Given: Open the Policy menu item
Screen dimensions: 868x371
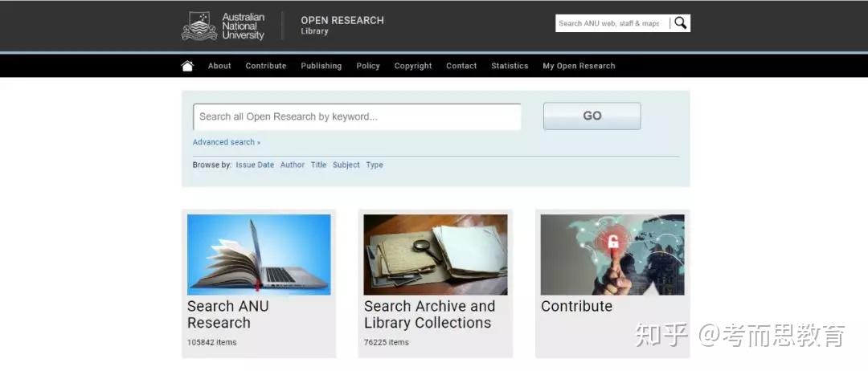Looking at the screenshot, I should (x=368, y=66).
